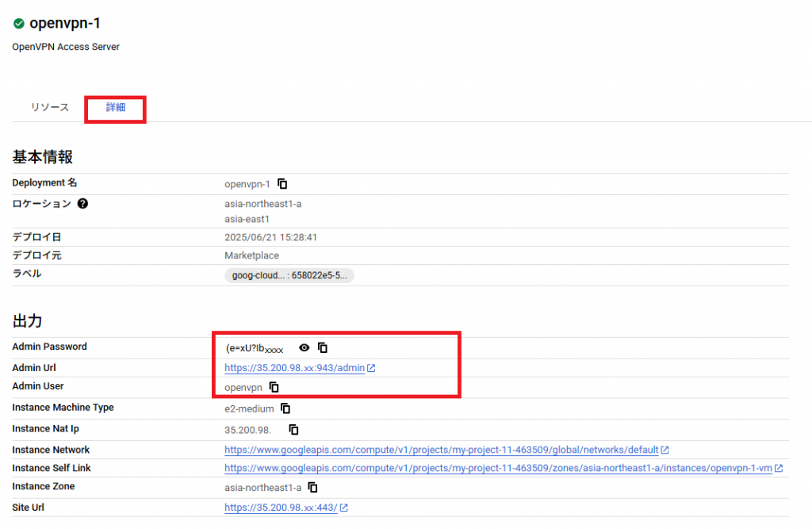Copy the Deployment name openvpn-1
Image resolution: width=812 pixels, height=529 pixels.
(x=282, y=184)
